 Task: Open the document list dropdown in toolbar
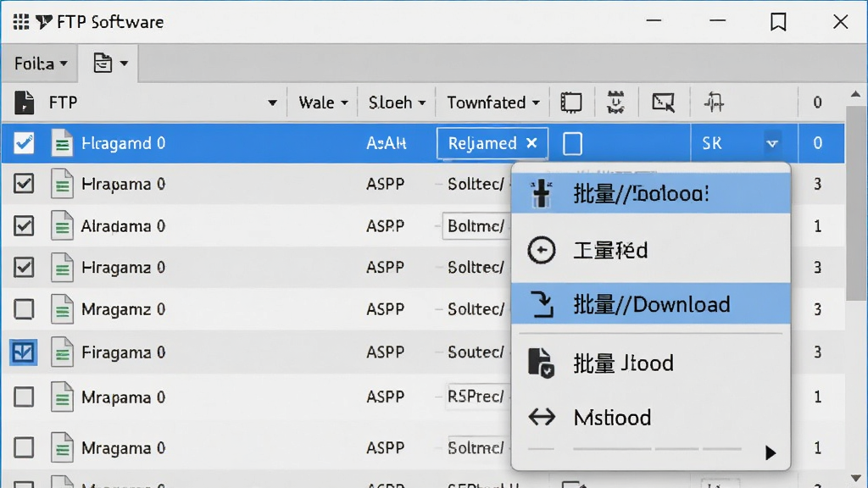109,63
